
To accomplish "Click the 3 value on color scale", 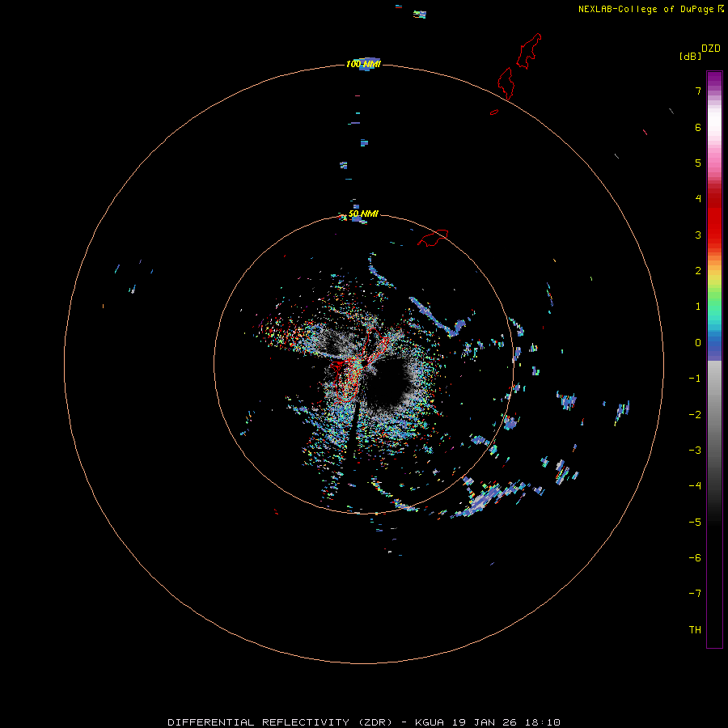I will pos(698,235).
